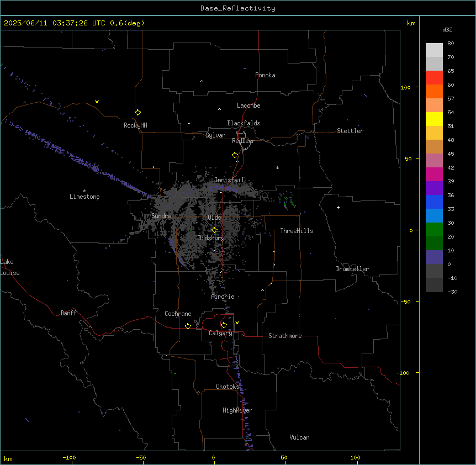Click the yellow diamond marker south of RedDeer
The image size is (476, 465).
(x=235, y=155)
